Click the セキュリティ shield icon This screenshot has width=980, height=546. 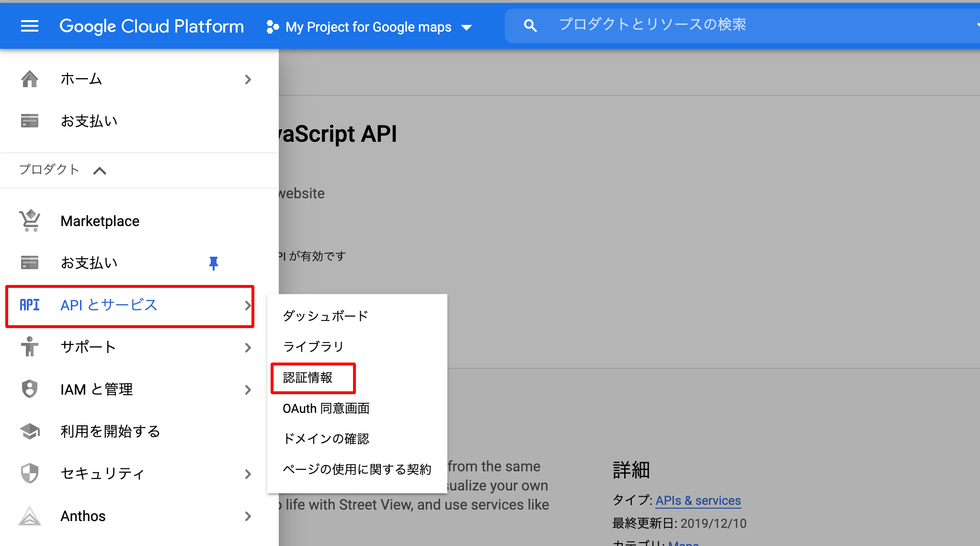tap(30, 473)
